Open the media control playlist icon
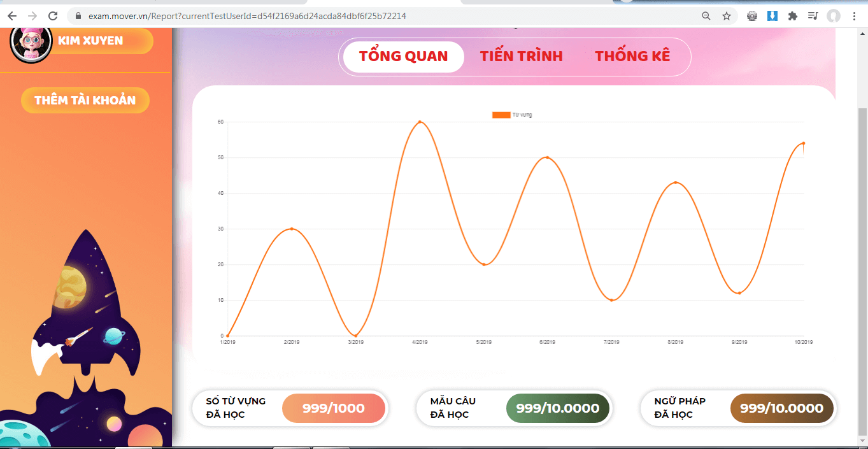The height and width of the screenshot is (449, 868). (x=813, y=16)
